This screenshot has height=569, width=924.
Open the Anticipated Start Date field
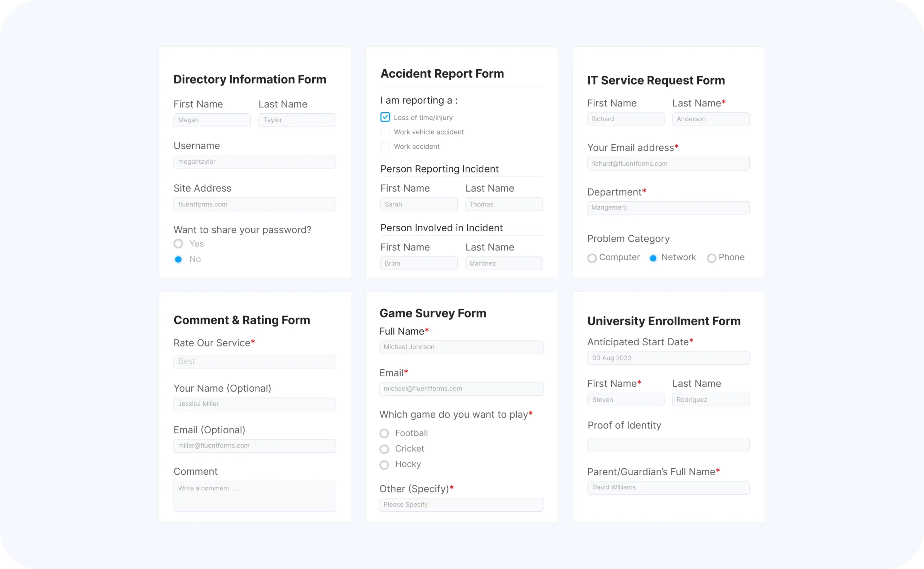tap(668, 358)
